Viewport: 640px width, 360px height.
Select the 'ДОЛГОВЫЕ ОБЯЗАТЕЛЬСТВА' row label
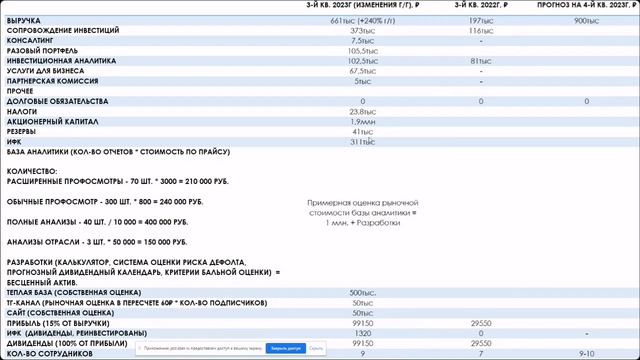pyautogui.click(x=58, y=101)
